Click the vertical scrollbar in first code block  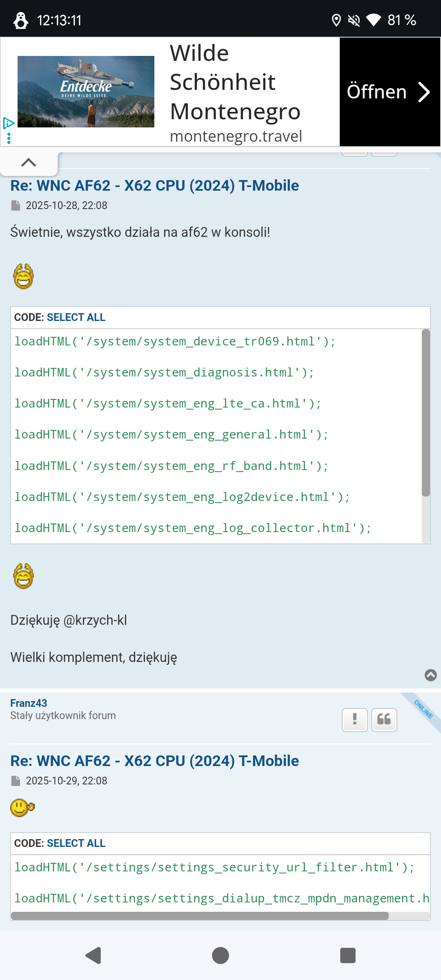[x=425, y=412]
